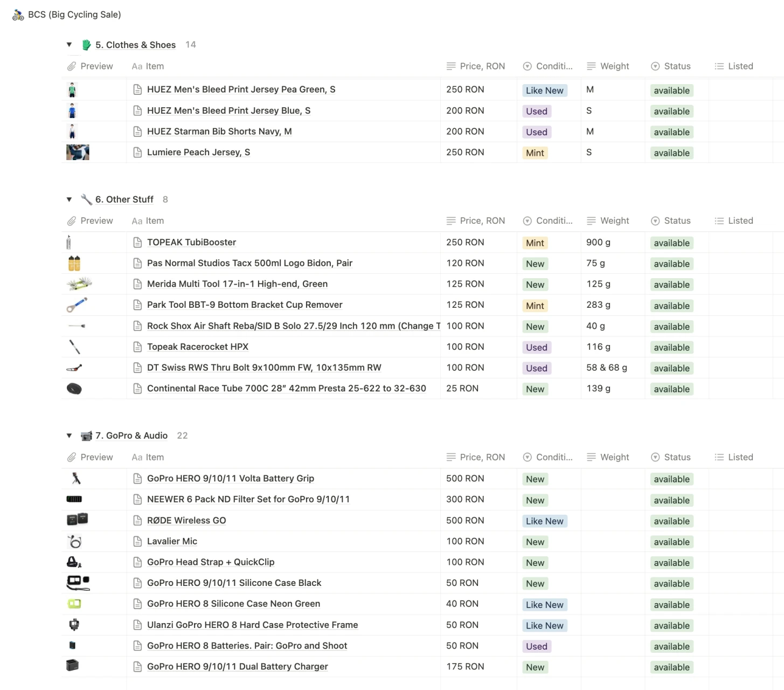784x690 pixels.
Task: Open Lumiere Peach Jersey preview image
Action: (78, 153)
